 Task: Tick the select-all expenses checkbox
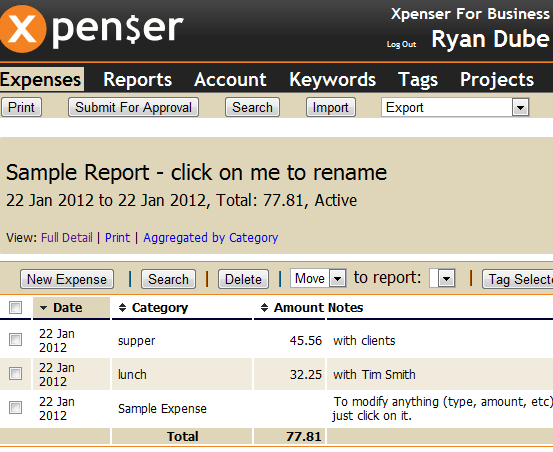pos(15,307)
